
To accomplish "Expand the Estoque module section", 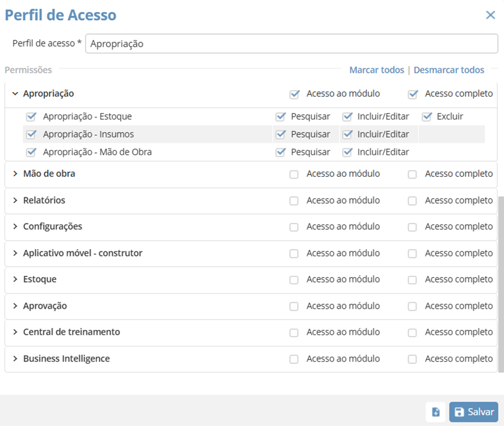I will (x=15, y=280).
